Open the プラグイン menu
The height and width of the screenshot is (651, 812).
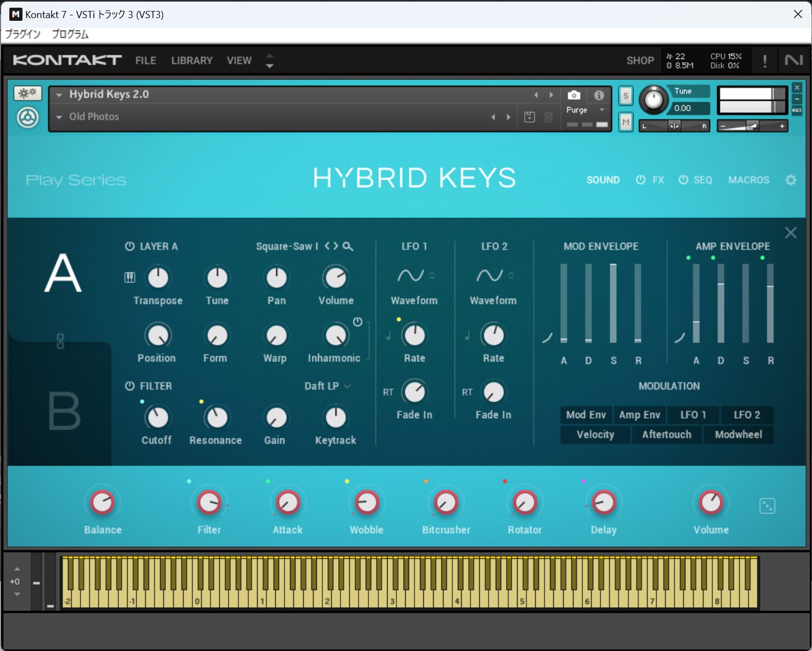point(23,34)
